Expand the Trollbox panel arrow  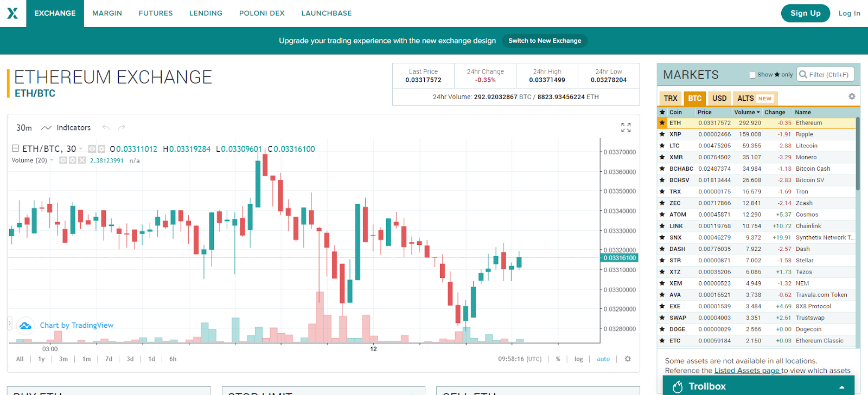pyautogui.click(x=842, y=387)
